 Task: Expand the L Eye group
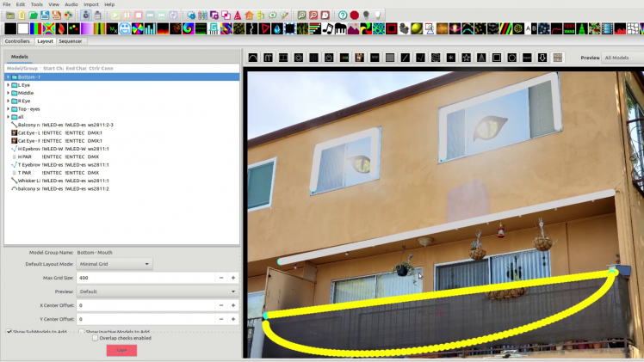[9, 85]
